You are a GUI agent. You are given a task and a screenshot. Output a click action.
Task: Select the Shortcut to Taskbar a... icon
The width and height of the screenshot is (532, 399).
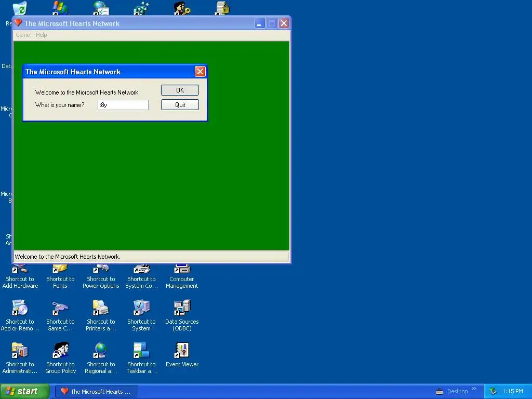pyautogui.click(x=141, y=358)
